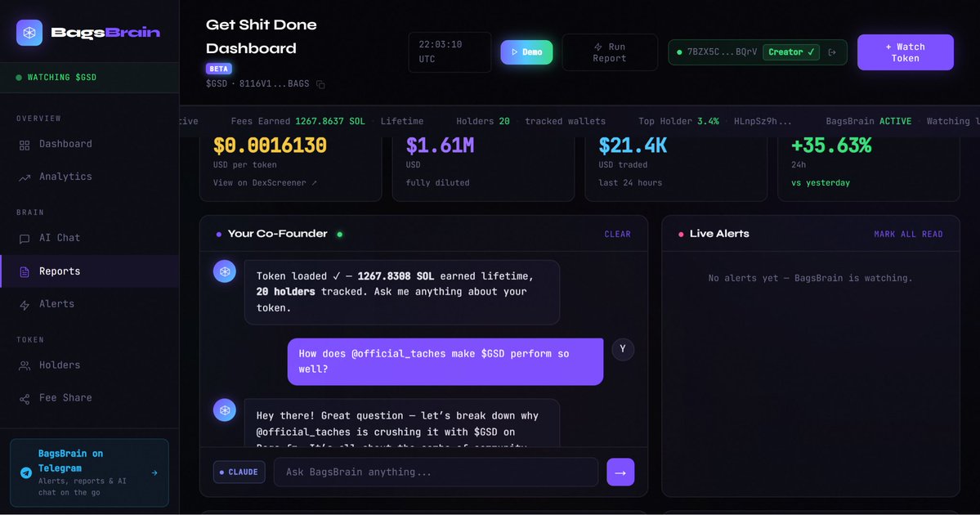
Task: Click the Fees Earned 1267.8637 SOL ticker
Action: point(327,121)
